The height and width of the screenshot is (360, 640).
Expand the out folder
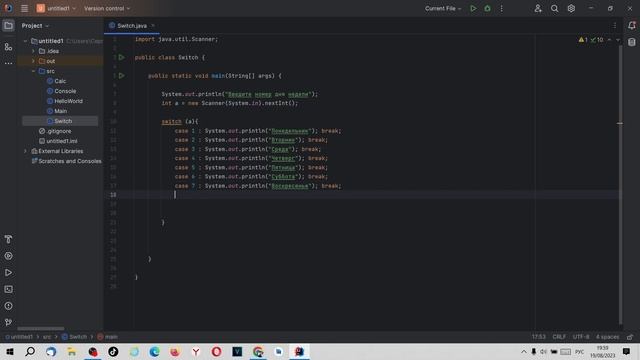[33, 61]
